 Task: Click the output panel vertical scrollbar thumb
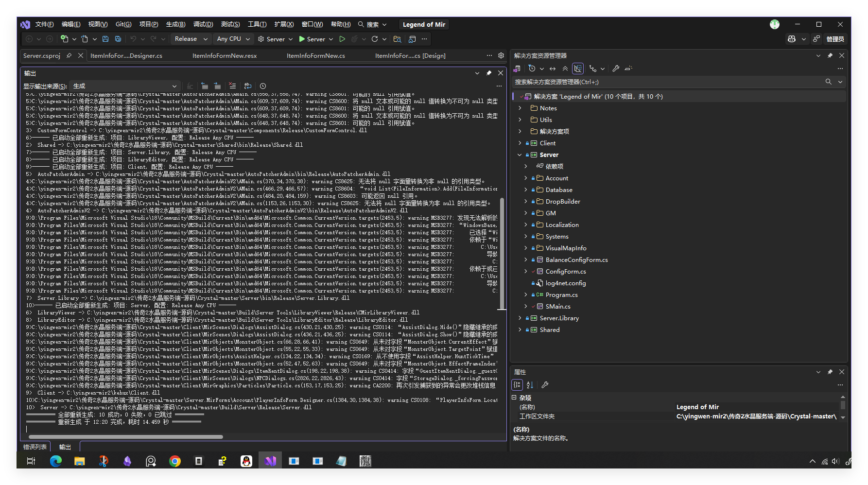pos(502,253)
